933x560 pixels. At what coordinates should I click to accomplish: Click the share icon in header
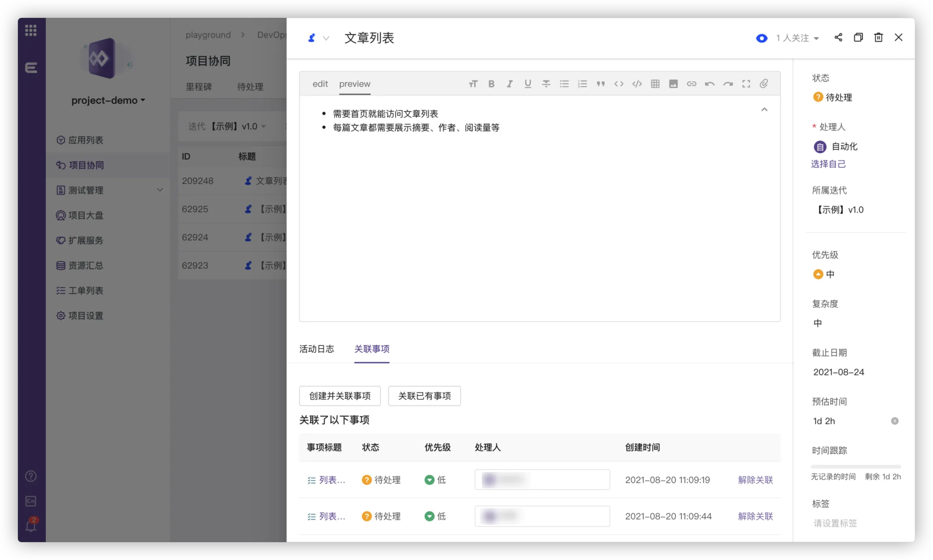click(x=838, y=37)
